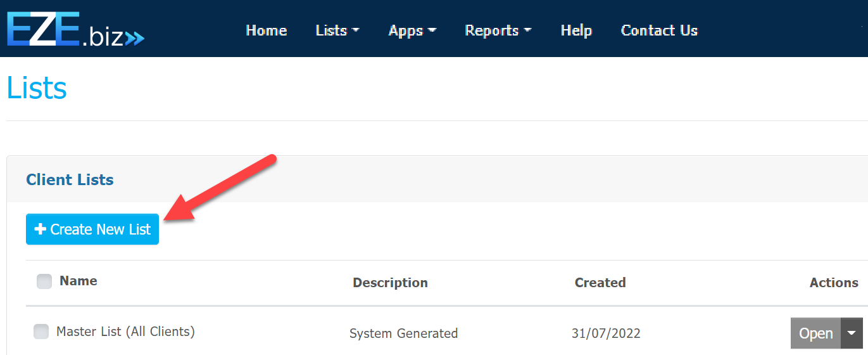868x355 pixels.
Task: Check the Master List (All Clients) checkbox
Action: (x=41, y=332)
